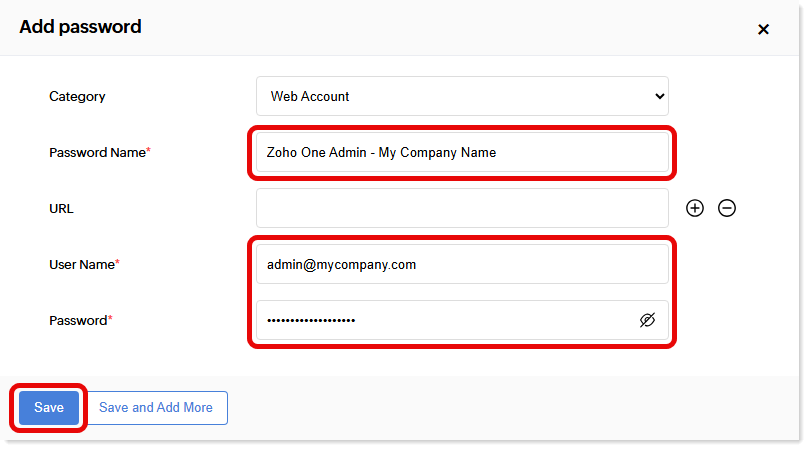Focus the Password Name input field
Image resolution: width=808 pixels, height=449 pixels.
point(461,152)
